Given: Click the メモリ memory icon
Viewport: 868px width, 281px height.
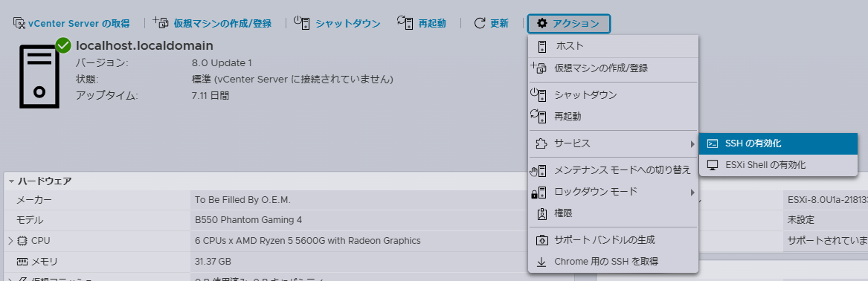Looking at the screenshot, I should click(x=22, y=261).
